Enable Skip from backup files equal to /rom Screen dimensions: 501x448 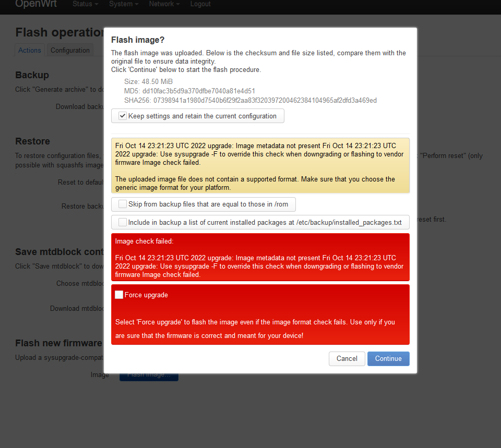click(x=123, y=204)
